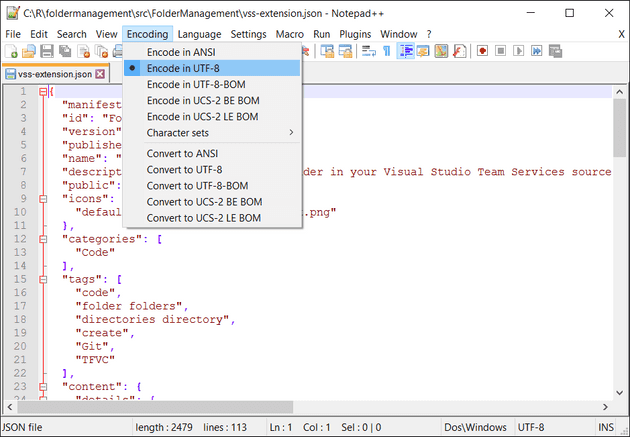
Task: Open the Language menu
Action: pyautogui.click(x=199, y=34)
